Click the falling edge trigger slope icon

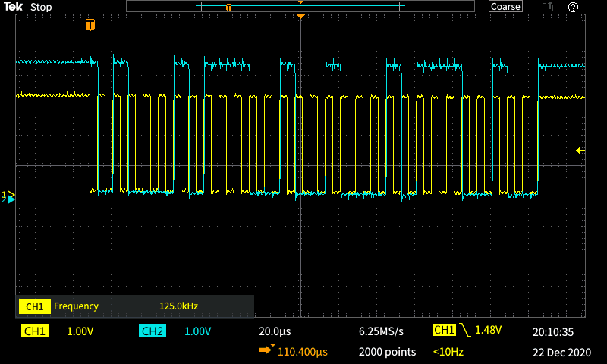pyautogui.click(x=464, y=331)
